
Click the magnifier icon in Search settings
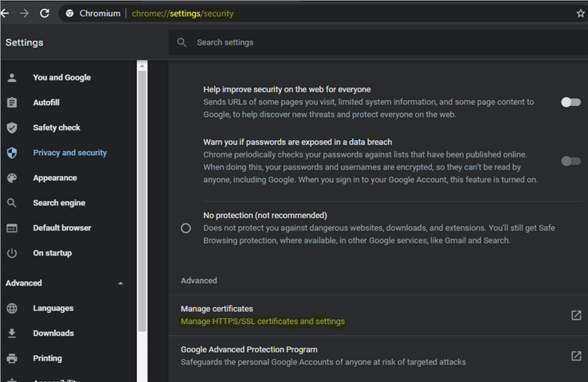click(182, 42)
